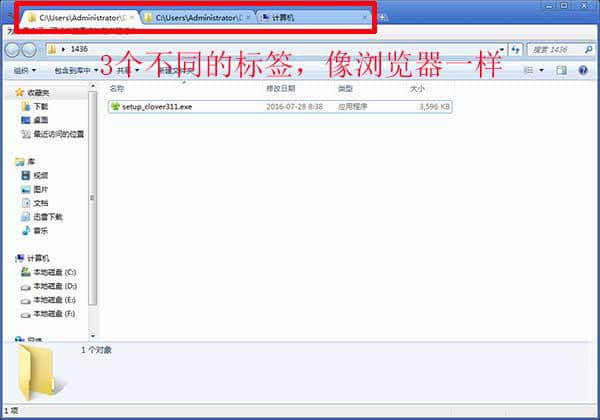The height and width of the screenshot is (420, 600).
Task: Open 本地磁盘 (D:) drive
Action: (49, 286)
